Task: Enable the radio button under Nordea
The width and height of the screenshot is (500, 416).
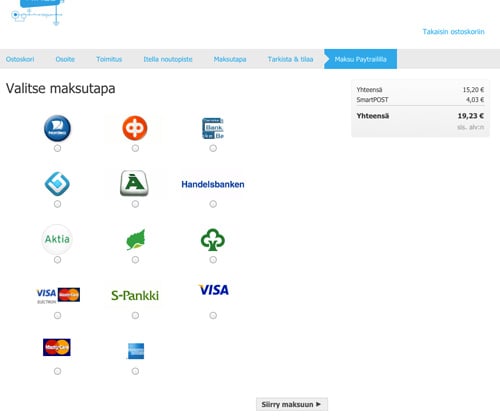Action: point(57,148)
